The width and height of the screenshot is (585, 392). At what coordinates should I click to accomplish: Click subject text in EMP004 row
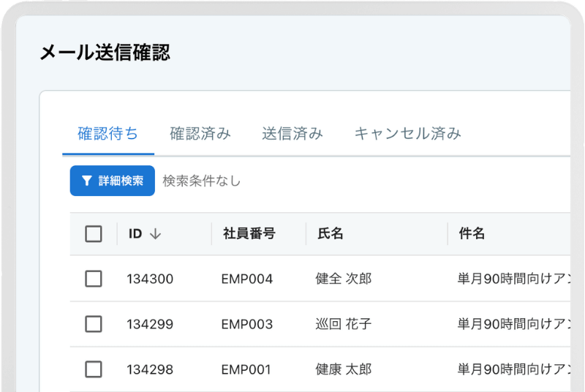click(x=514, y=279)
